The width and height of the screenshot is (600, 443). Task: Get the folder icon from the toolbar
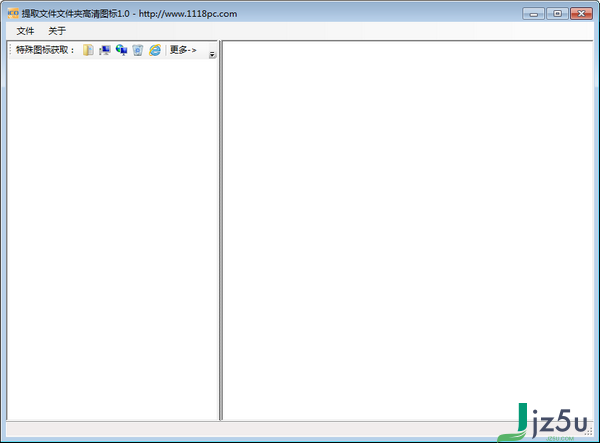[88, 50]
